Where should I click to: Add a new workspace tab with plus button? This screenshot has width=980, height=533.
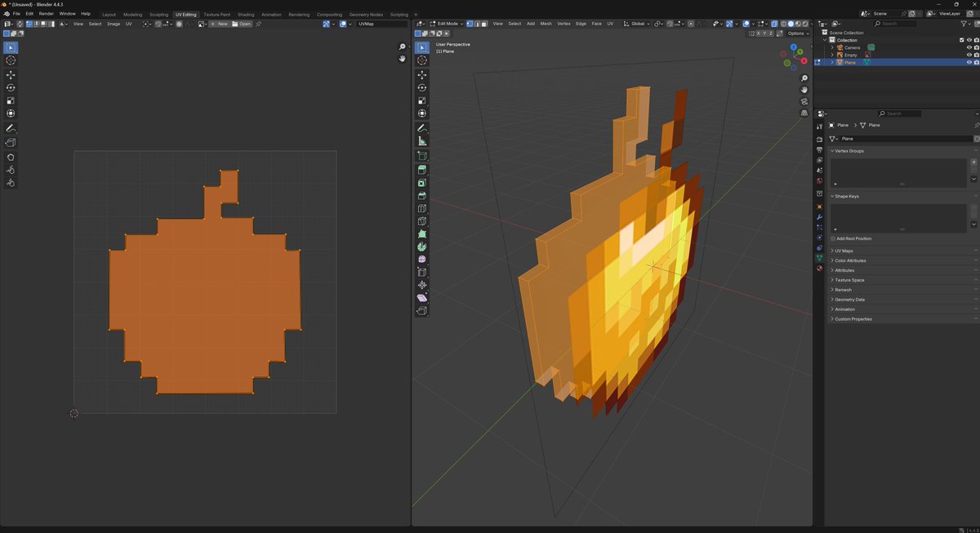click(416, 14)
